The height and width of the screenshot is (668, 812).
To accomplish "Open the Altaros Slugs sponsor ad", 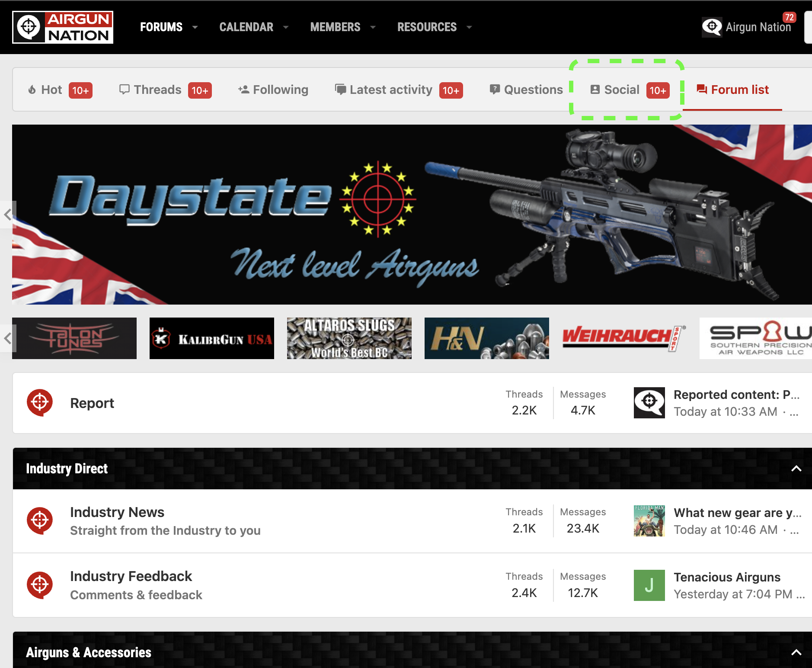I will point(349,338).
